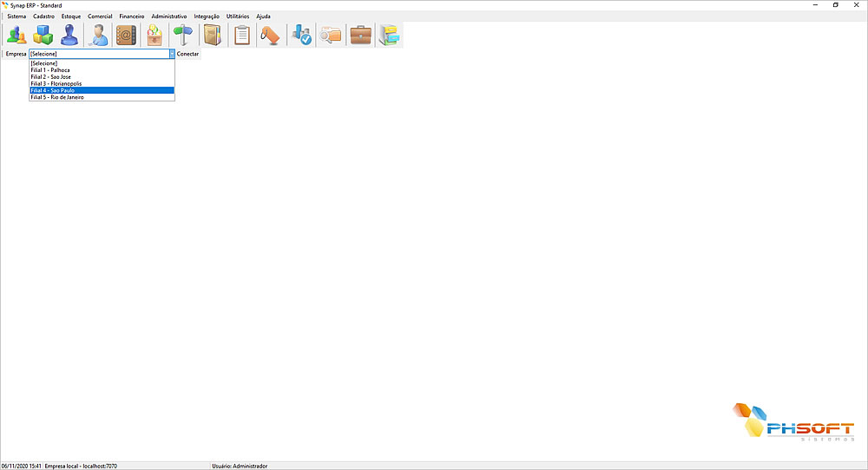Screen dimensions: 868x470
Task: Click the orange price tag icon
Action: coord(271,35)
